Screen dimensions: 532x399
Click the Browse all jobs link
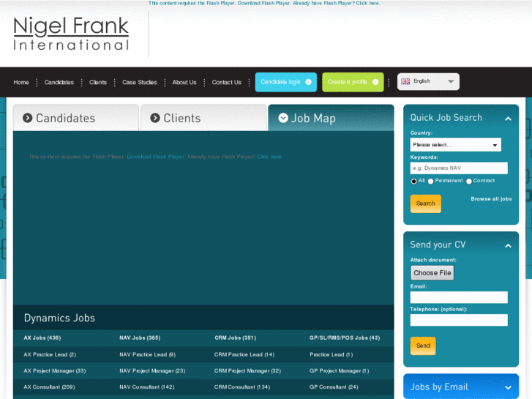point(491,199)
